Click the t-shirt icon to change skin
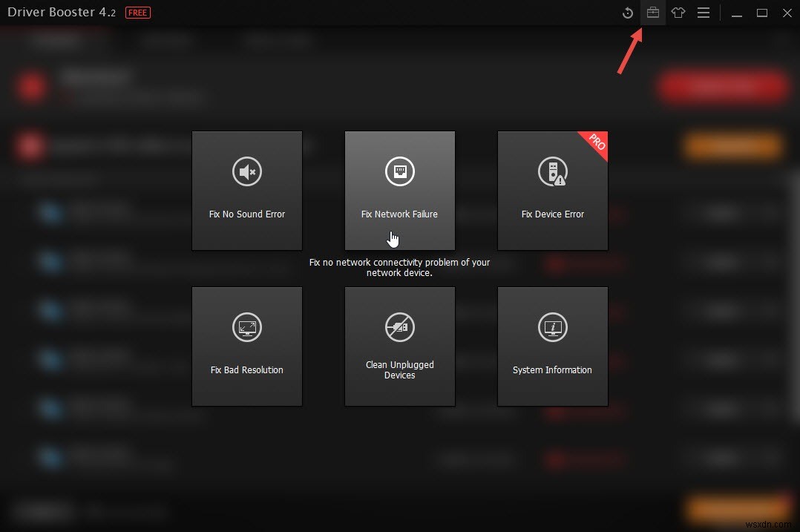The image size is (800, 532). [x=678, y=13]
